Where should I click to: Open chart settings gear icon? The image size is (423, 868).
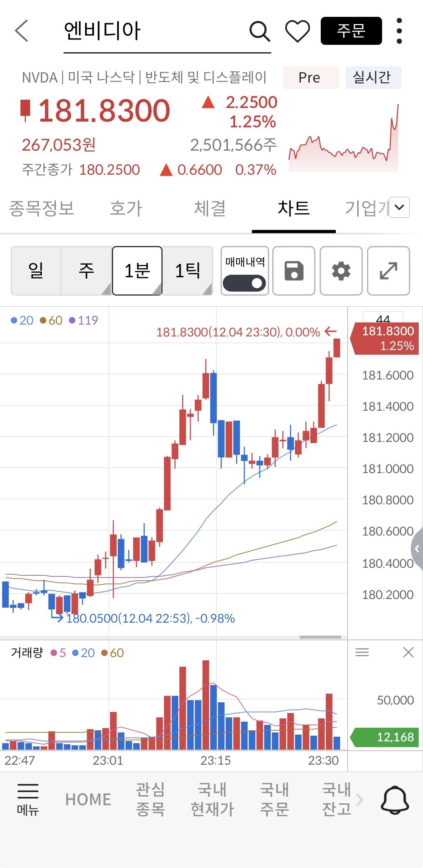pos(341,271)
